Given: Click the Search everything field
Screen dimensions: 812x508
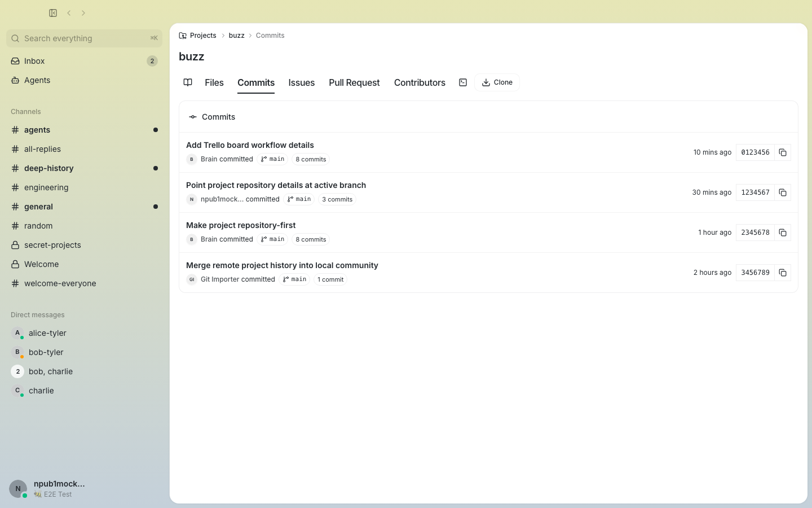Looking at the screenshot, I should coord(84,38).
